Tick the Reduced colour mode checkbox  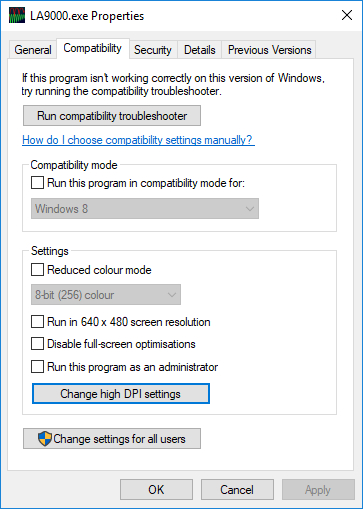tap(37, 270)
